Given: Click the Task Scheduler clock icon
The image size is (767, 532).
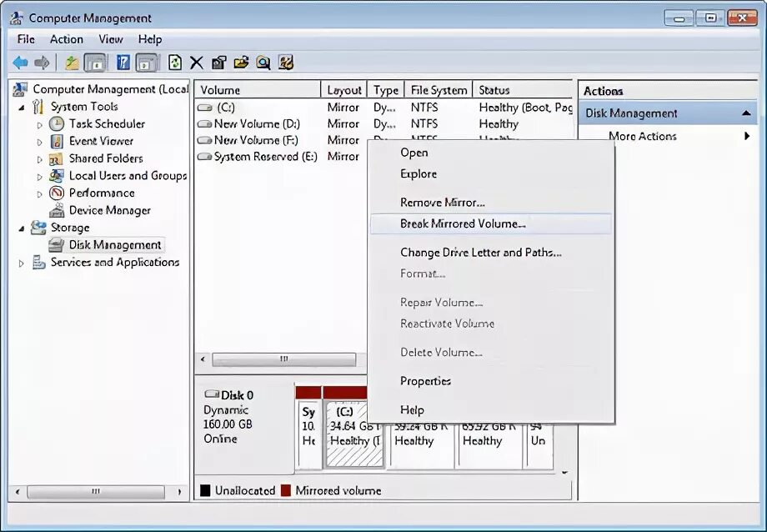Looking at the screenshot, I should tap(57, 123).
